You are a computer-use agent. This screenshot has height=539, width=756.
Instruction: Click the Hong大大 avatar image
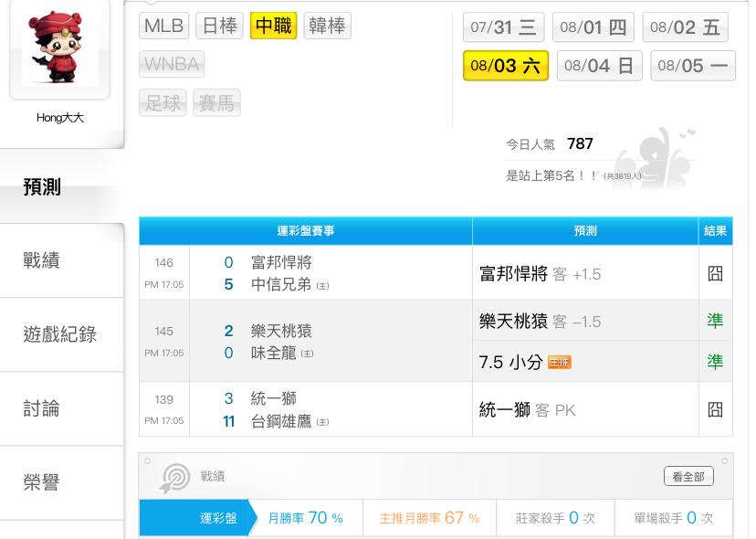click(59, 48)
